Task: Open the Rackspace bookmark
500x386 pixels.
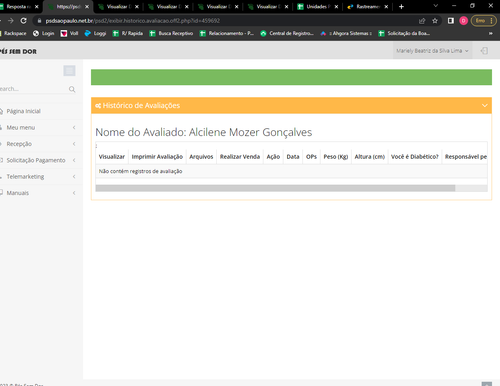Action: pos(13,33)
